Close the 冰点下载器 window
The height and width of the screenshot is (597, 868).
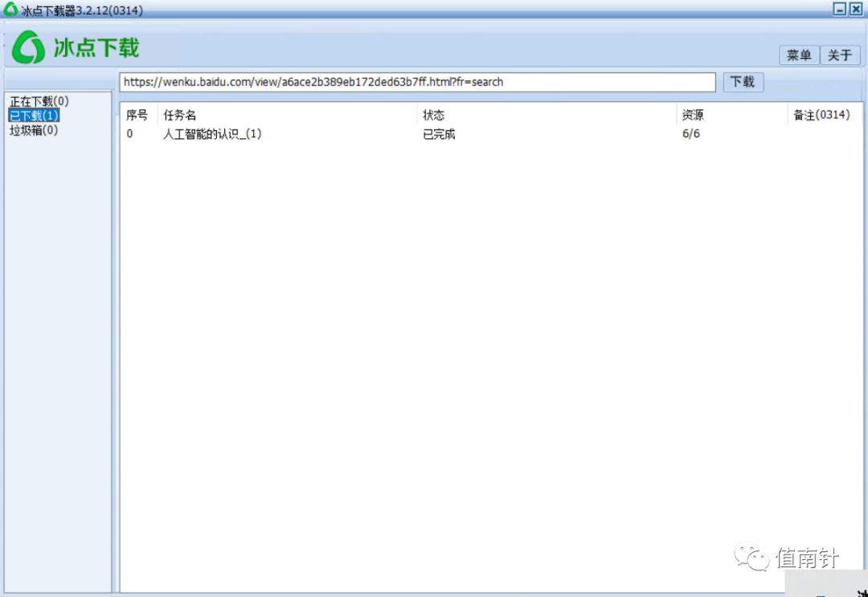(x=856, y=9)
